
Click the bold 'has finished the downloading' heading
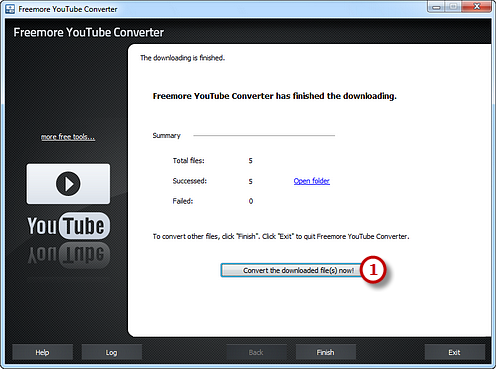tap(275, 96)
